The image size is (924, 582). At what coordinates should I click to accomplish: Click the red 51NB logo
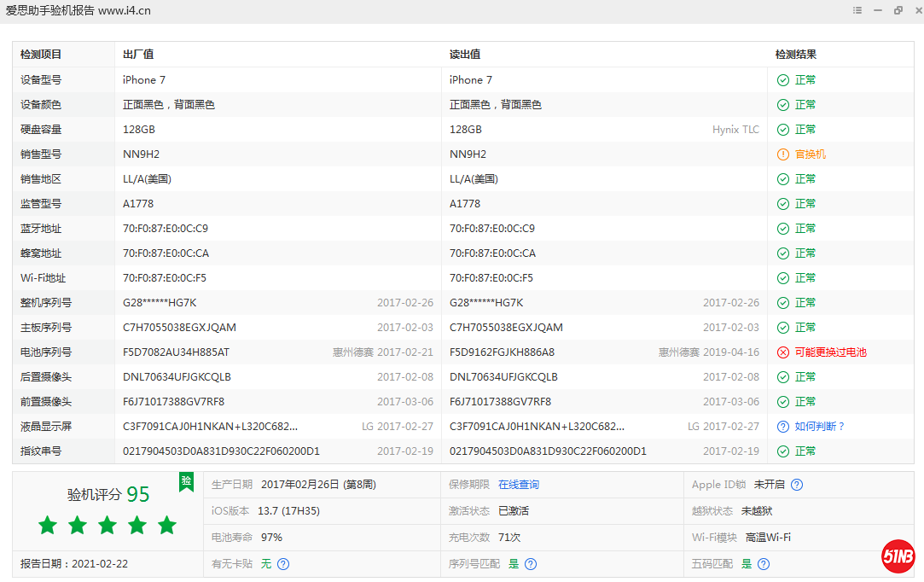coord(898,556)
